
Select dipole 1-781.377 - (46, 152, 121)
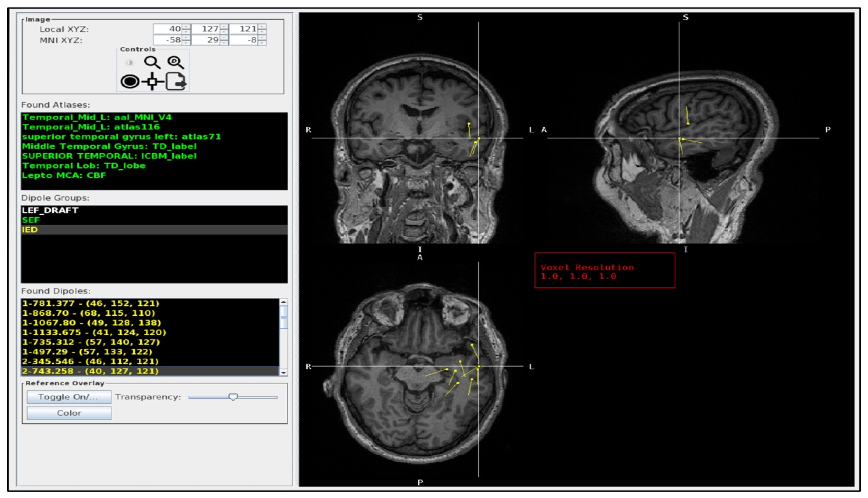point(91,303)
